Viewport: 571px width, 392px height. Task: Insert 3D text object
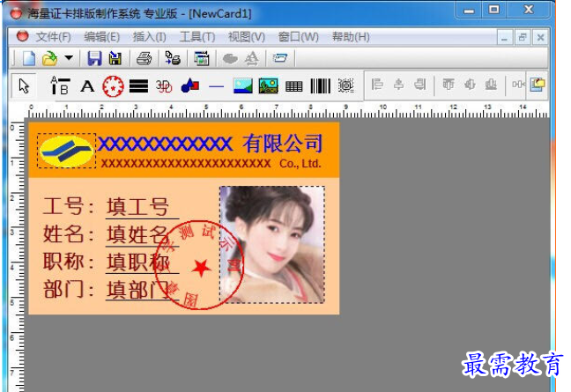[x=164, y=86]
